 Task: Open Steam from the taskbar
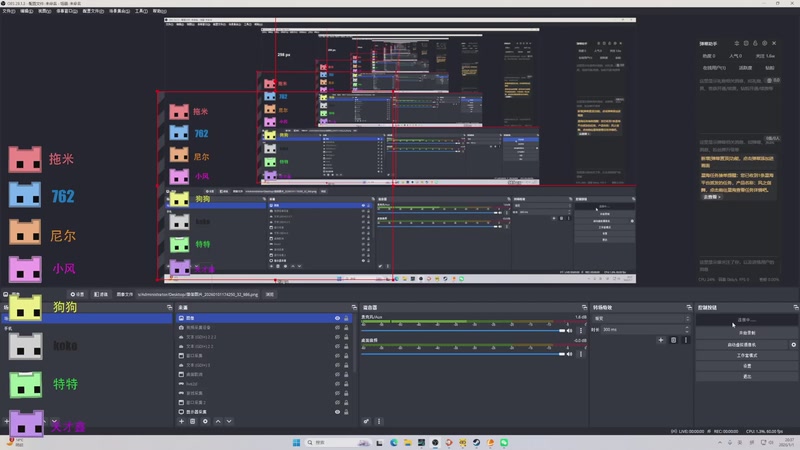[477, 442]
